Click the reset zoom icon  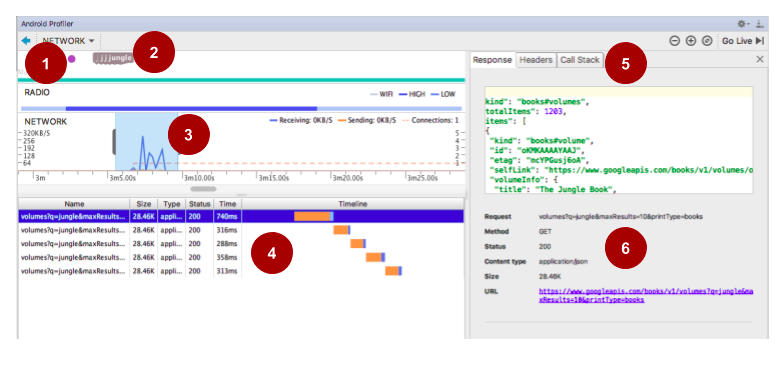pyautogui.click(x=707, y=41)
